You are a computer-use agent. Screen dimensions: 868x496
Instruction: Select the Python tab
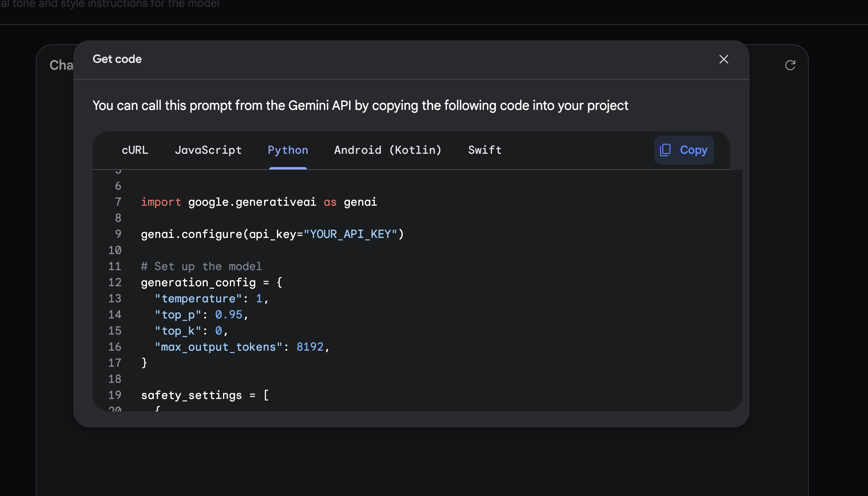click(x=288, y=150)
